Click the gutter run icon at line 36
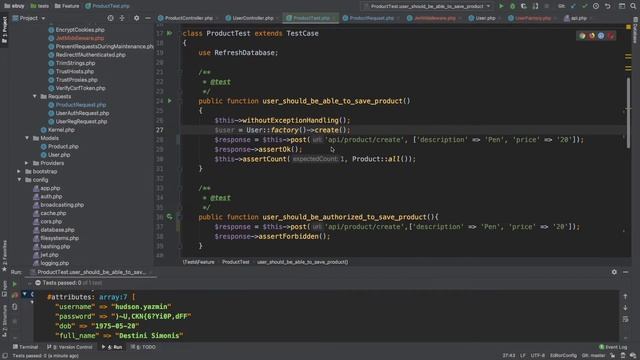This screenshot has height=360, width=640. (169, 217)
